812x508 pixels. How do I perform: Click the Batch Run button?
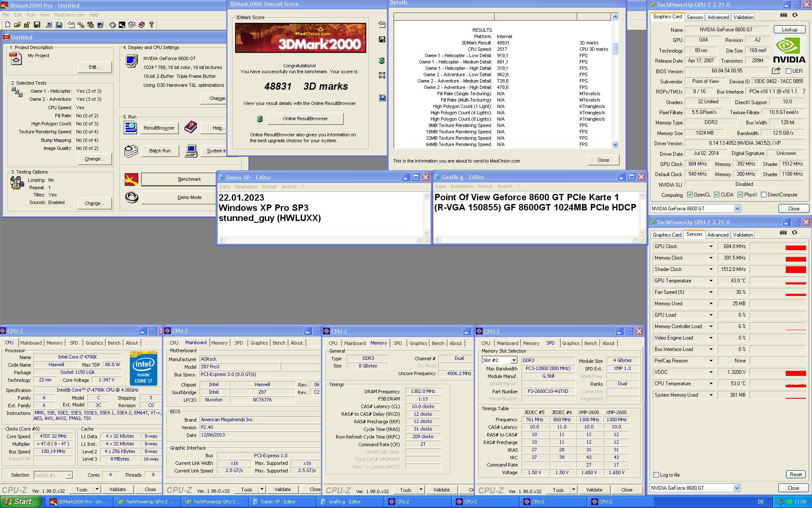(160, 151)
